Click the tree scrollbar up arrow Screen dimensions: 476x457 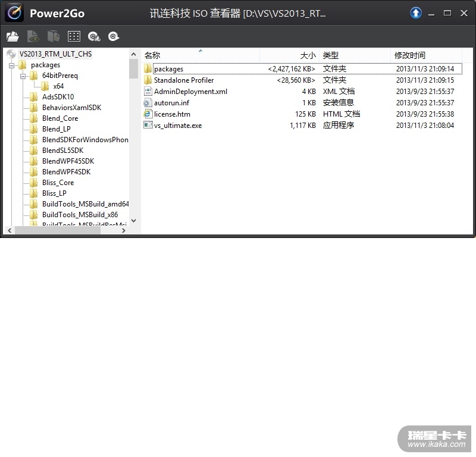tap(133, 54)
